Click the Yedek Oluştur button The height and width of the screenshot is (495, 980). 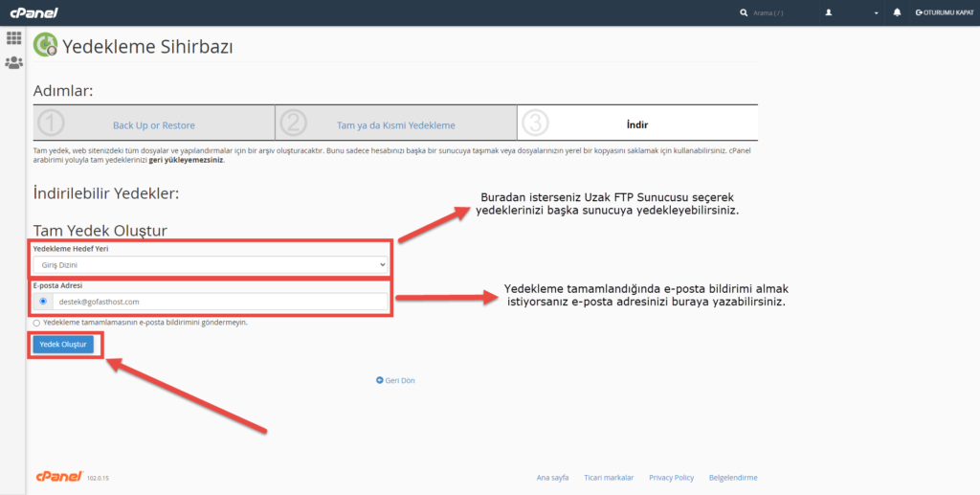[x=63, y=344]
